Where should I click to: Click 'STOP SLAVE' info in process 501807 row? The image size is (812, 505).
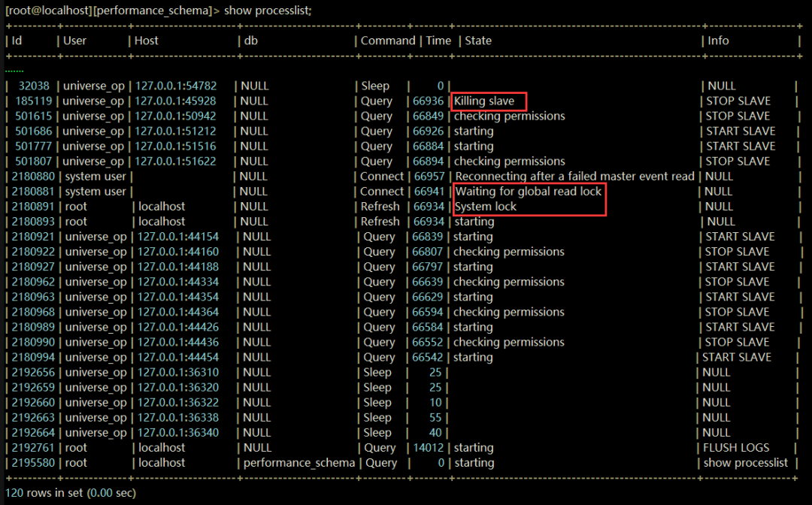(738, 161)
